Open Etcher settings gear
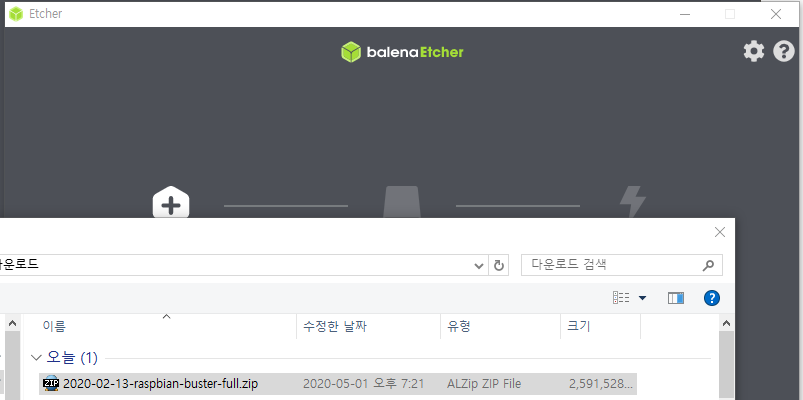Screen dimensions: 803x400 [753, 52]
